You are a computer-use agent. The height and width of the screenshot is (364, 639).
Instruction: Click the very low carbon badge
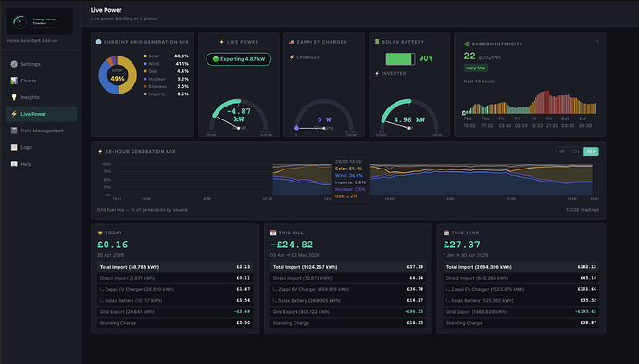[x=476, y=68]
